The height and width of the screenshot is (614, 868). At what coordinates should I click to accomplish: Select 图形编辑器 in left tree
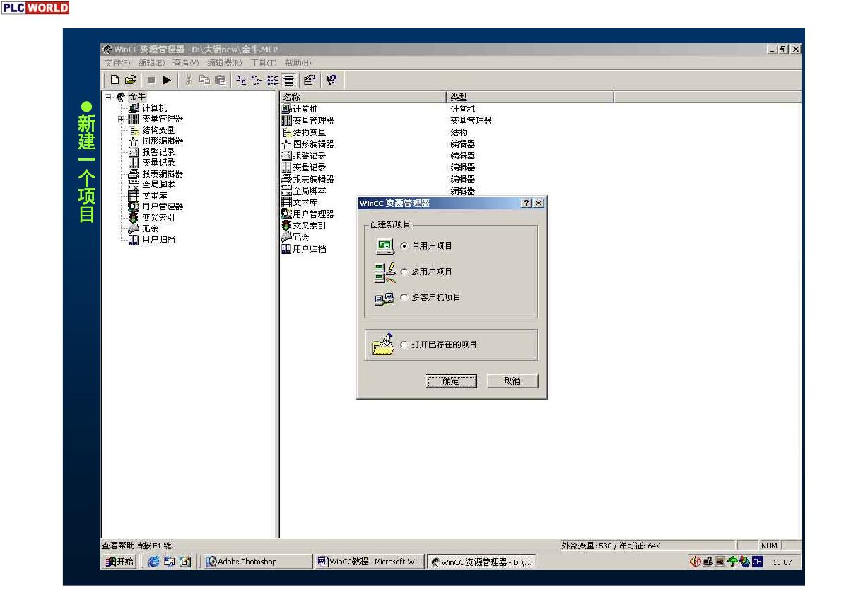pyautogui.click(x=163, y=141)
